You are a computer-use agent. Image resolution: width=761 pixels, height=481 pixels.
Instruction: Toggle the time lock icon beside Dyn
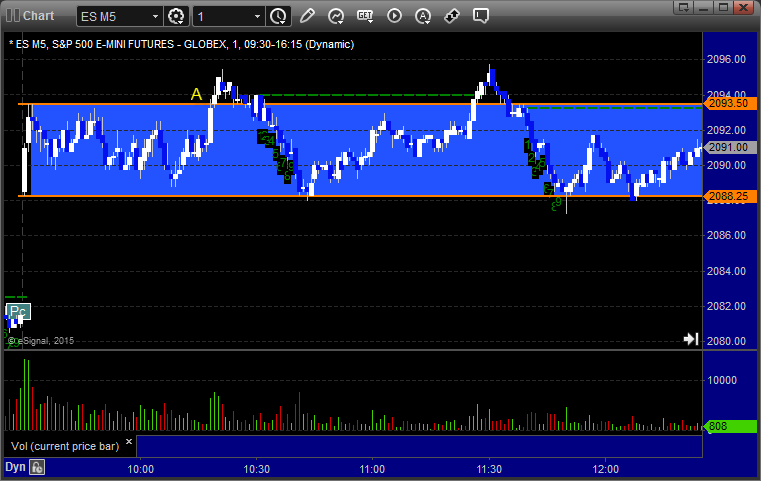(37, 467)
